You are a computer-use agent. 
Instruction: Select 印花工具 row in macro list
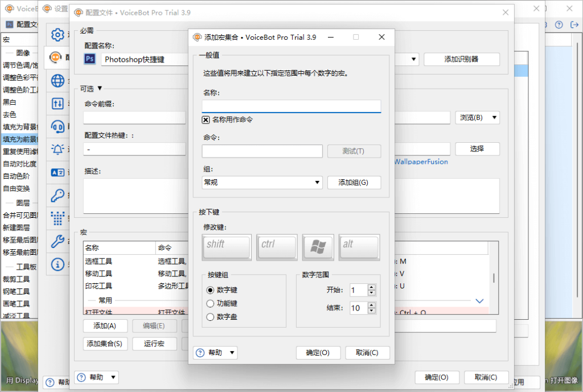[x=136, y=286]
